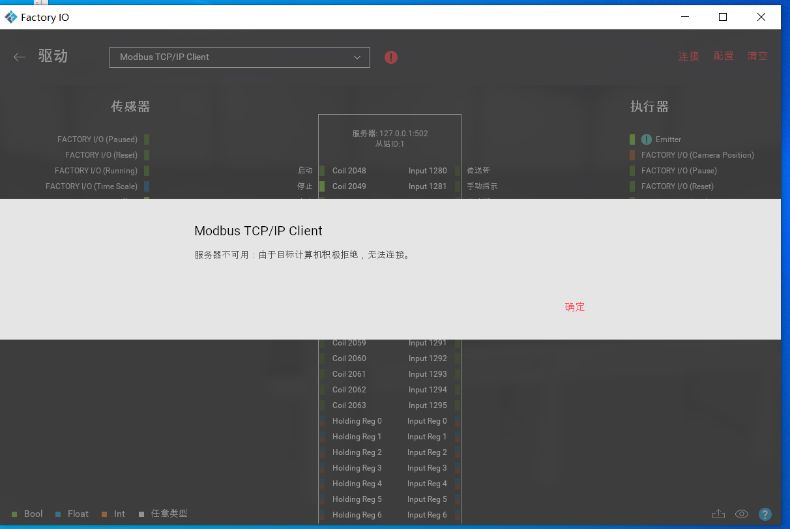Viewport: 790px width, 529px height.
Task: Click the Holding Reg 2 slot
Action: tap(357, 452)
